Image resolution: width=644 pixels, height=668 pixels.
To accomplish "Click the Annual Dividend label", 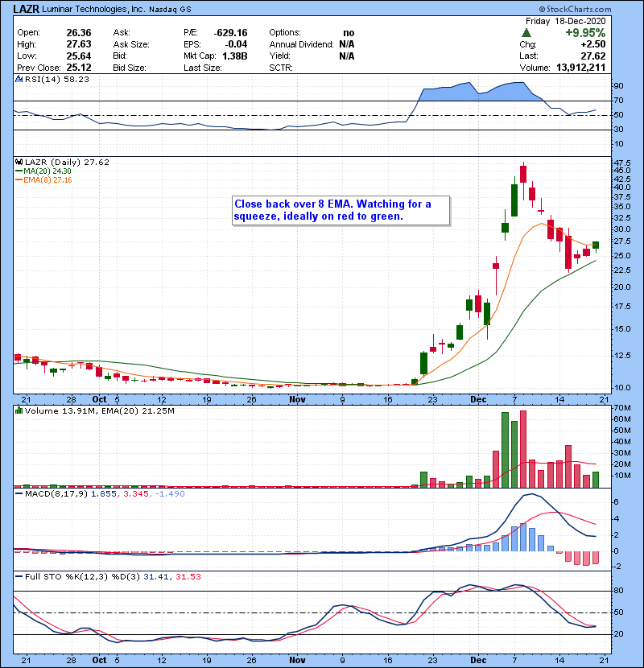I will click(301, 44).
